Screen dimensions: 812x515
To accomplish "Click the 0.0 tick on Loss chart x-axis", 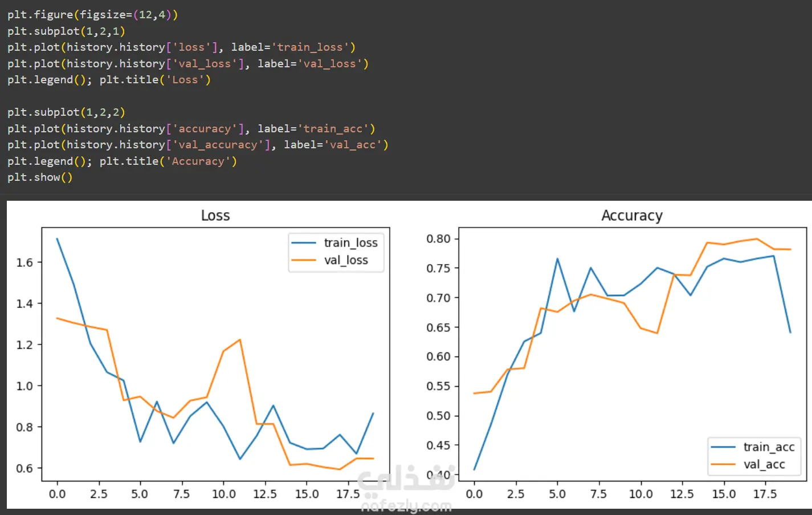I will [57, 494].
